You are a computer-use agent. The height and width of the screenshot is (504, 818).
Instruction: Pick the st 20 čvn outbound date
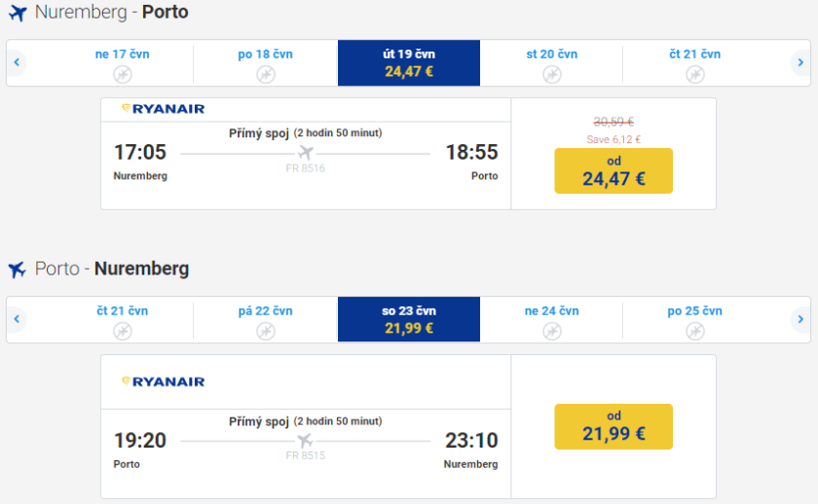552,62
